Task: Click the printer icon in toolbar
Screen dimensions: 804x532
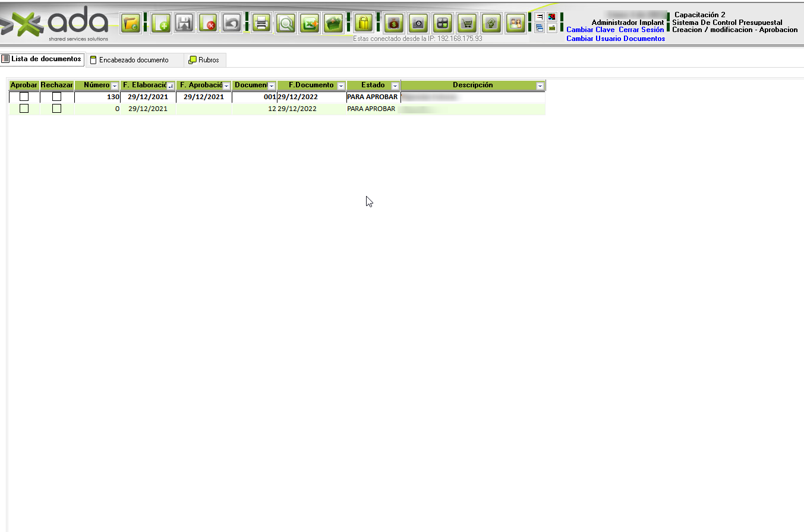Action: click(260, 24)
